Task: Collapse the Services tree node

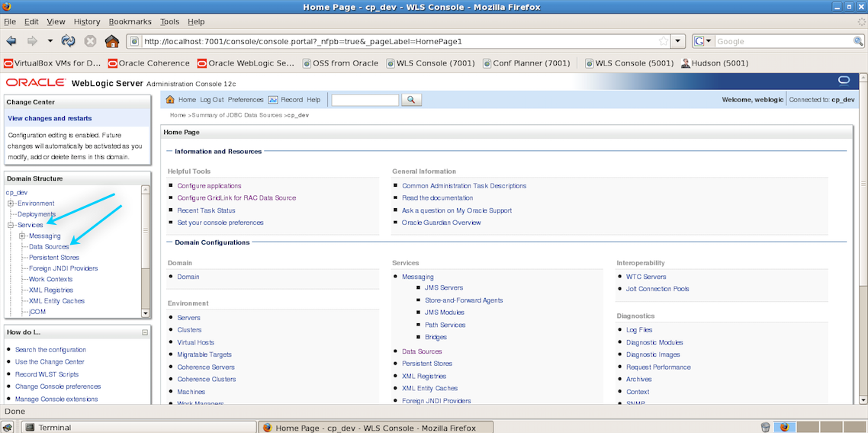Action: 11,225
